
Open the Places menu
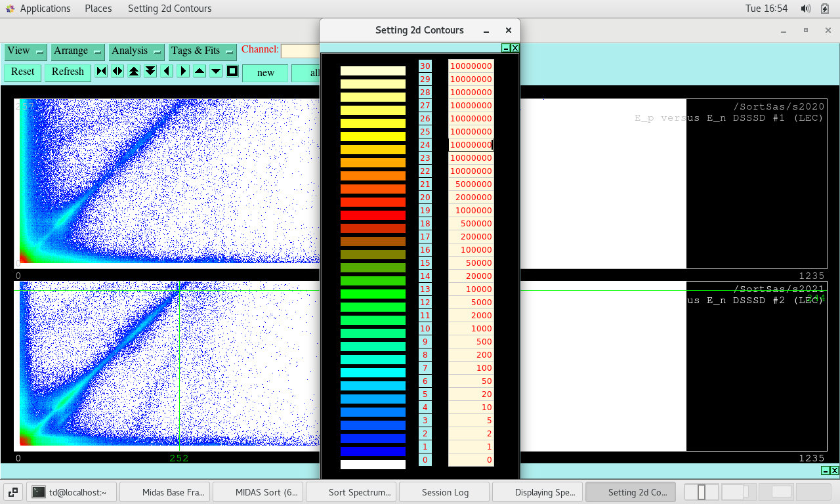98,9
